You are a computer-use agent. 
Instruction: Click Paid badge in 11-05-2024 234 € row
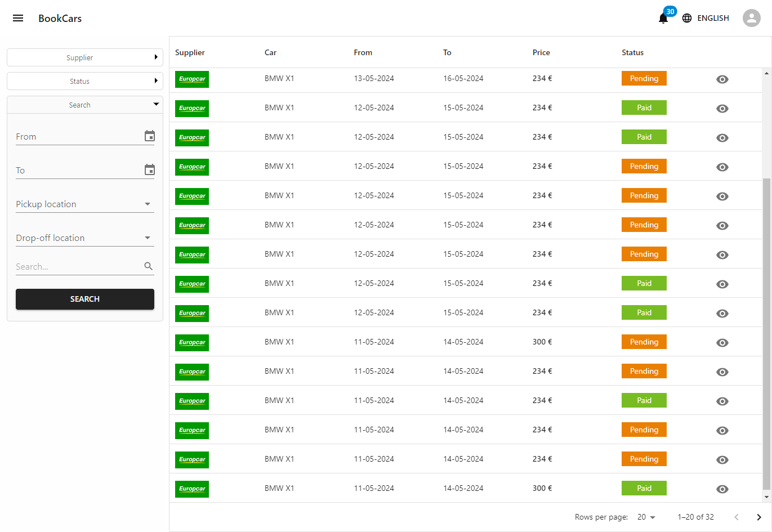click(x=644, y=400)
